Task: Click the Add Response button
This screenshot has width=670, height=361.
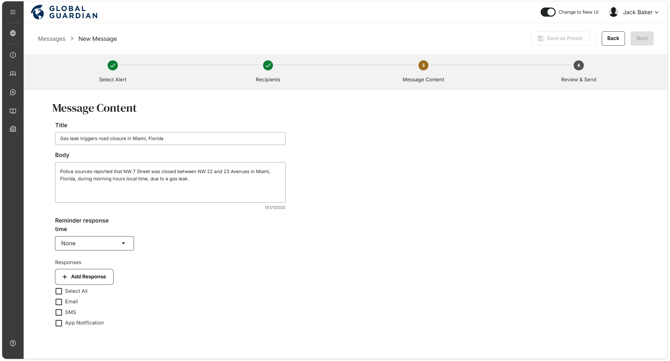Action: coord(84,277)
